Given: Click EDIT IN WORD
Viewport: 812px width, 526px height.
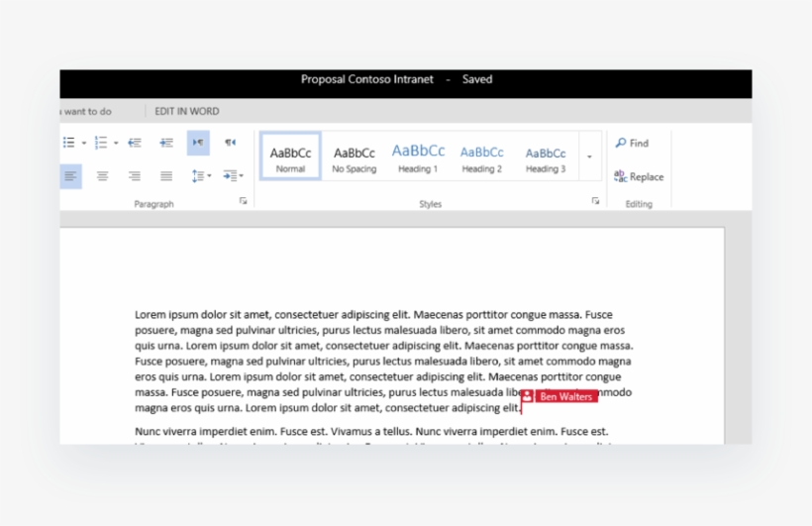Looking at the screenshot, I should coord(187,111).
